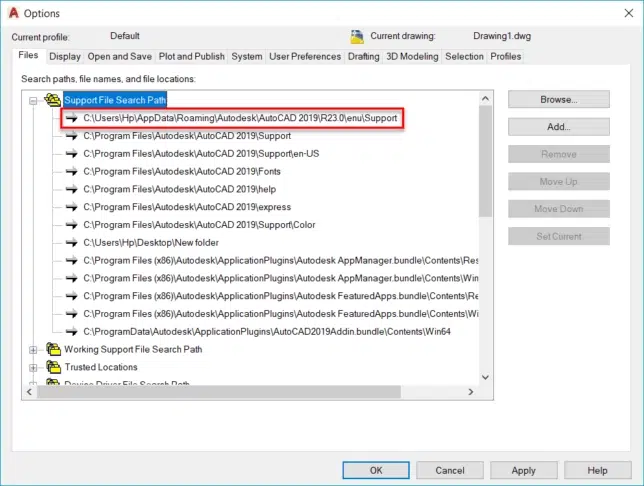The width and height of the screenshot is (644, 486).
Task: Open the Display tab
Action: [x=65, y=56]
